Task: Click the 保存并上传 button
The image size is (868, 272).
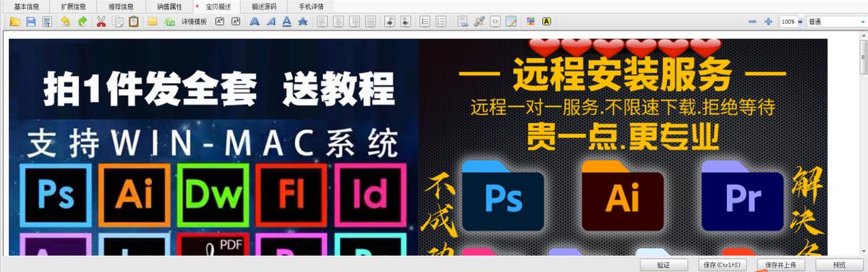Action: (780, 265)
